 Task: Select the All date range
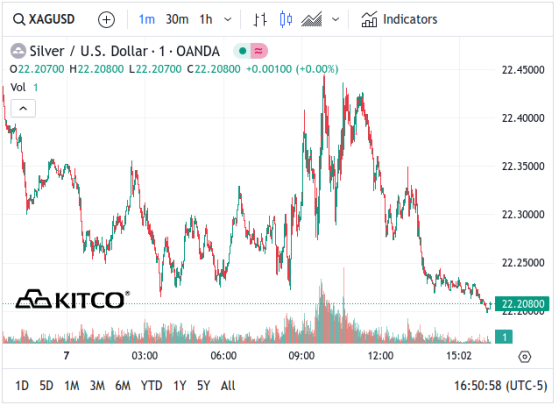(228, 386)
